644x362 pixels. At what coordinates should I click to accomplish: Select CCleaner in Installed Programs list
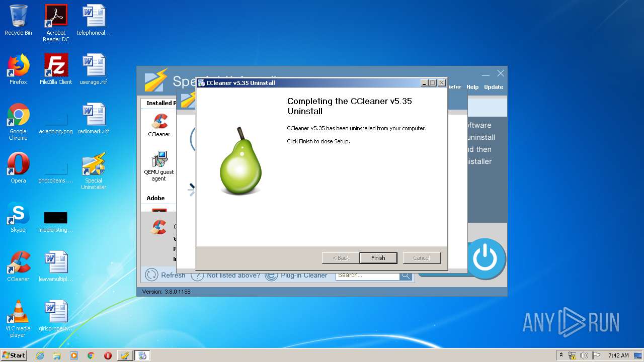click(x=159, y=125)
